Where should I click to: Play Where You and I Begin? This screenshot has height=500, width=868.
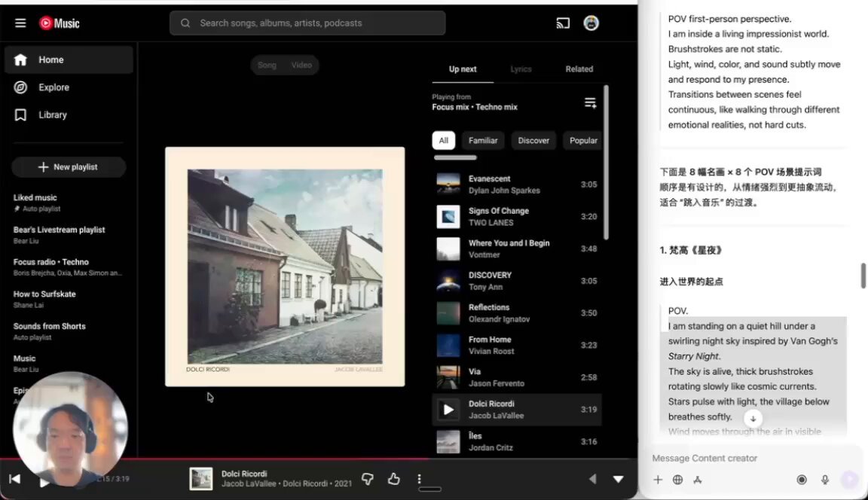point(516,249)
